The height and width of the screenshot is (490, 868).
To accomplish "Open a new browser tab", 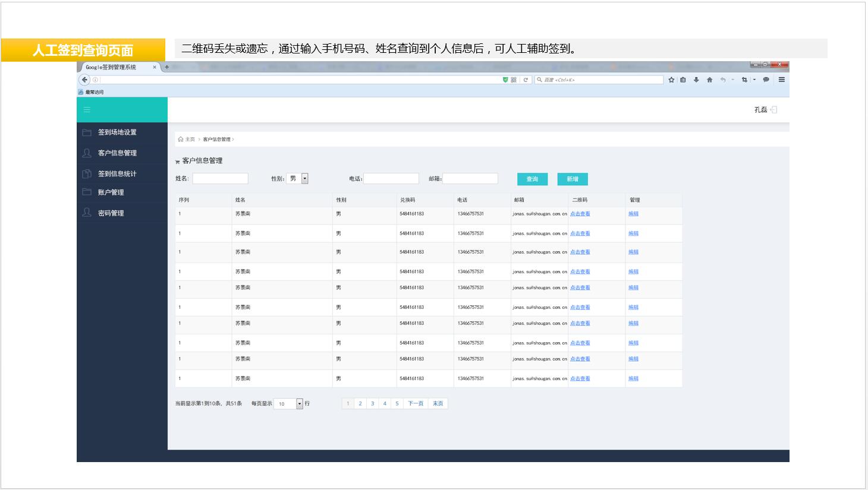I will [167, 67].
